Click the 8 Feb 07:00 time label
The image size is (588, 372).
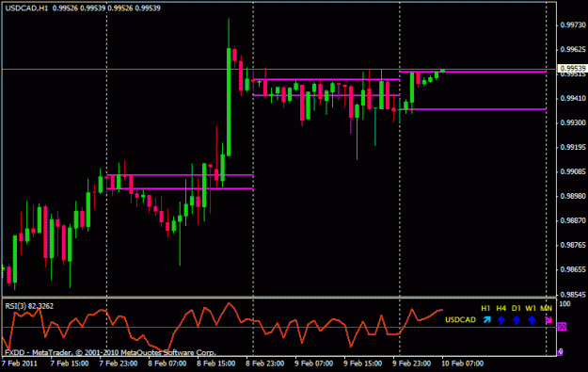tap(167, 364)
